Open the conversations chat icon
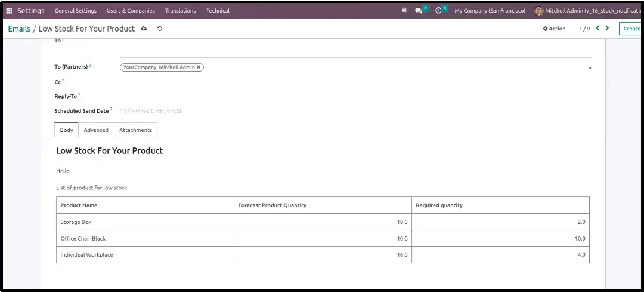This screenshot has width=644, height=292. (419, 11)
